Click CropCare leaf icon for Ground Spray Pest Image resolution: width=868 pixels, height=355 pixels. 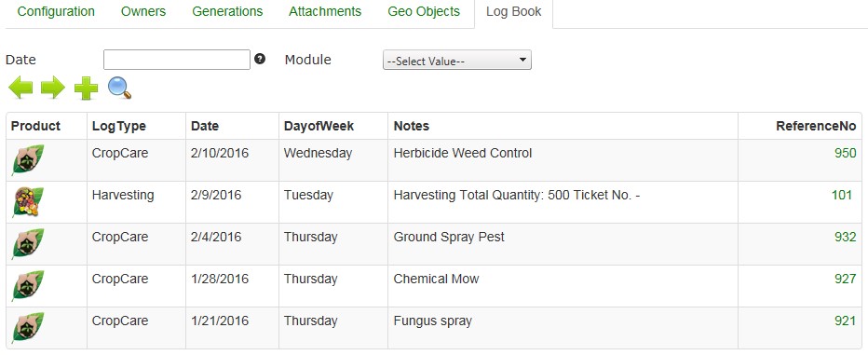(x=28, y=244)
